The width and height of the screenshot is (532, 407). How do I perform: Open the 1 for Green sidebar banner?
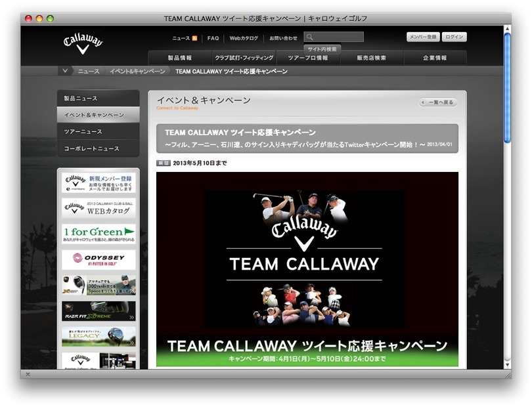[x=99, y=234]
